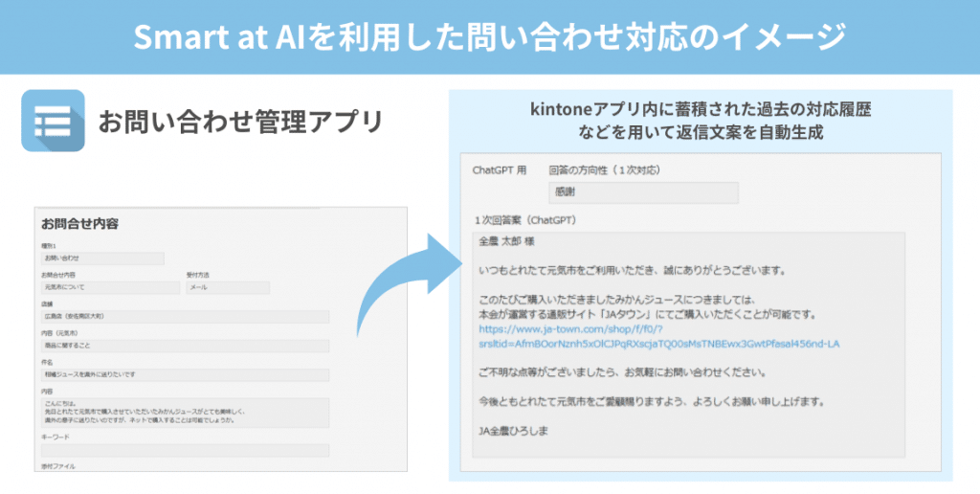
Task: Click the line starting ご不明な点等がございましたら
Action: (x=622, y=372)
